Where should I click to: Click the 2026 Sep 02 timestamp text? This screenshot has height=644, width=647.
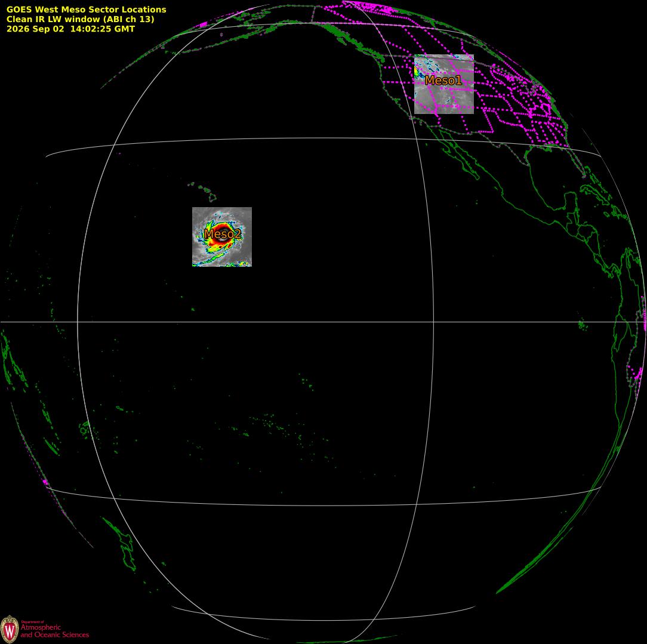pos(70,29)
